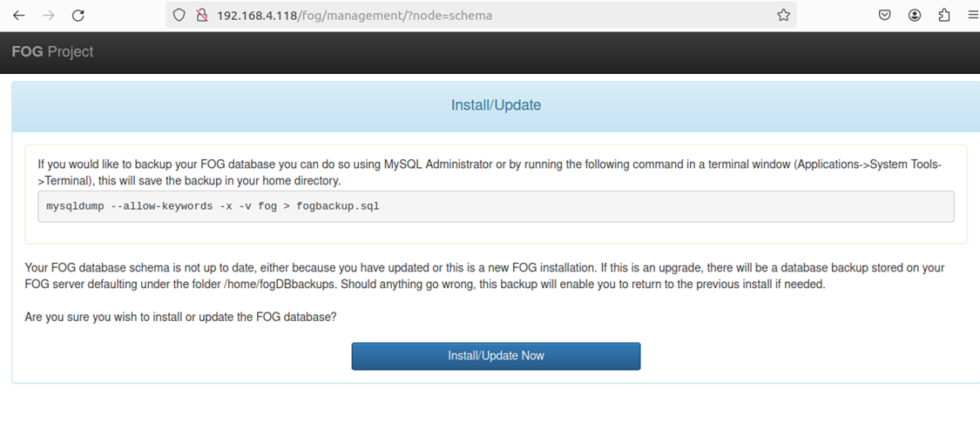Bookmark this page with the star icon

783,16
